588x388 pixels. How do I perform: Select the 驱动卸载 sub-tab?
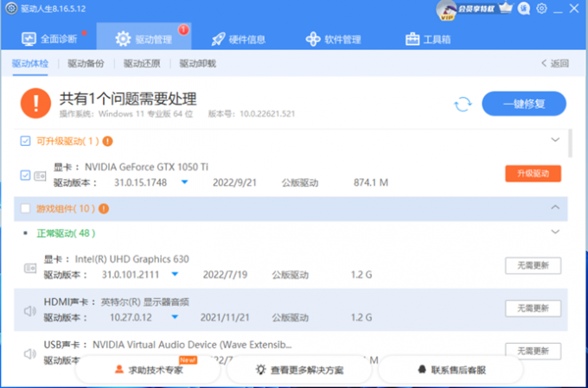click(198, 63)
